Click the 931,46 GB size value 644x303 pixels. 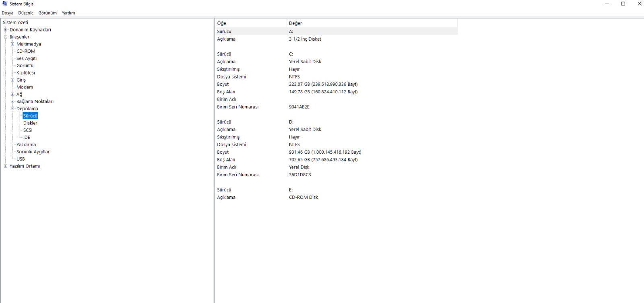325,153
